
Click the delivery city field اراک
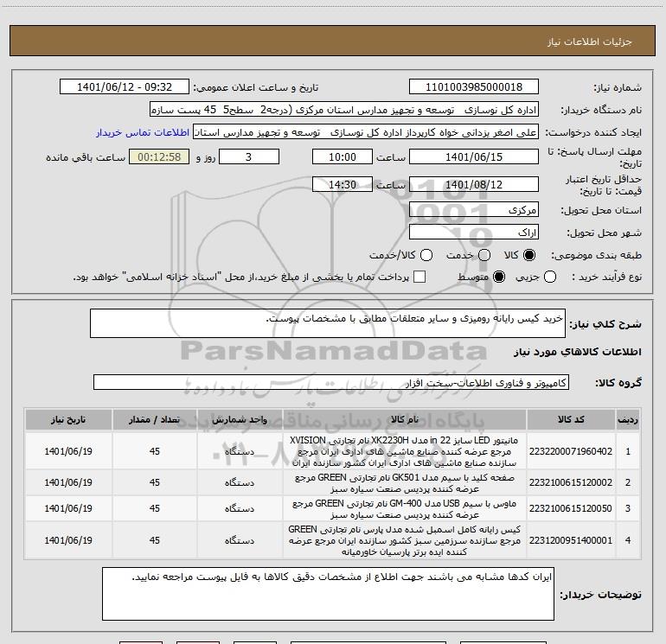click(x=474, y=233)
